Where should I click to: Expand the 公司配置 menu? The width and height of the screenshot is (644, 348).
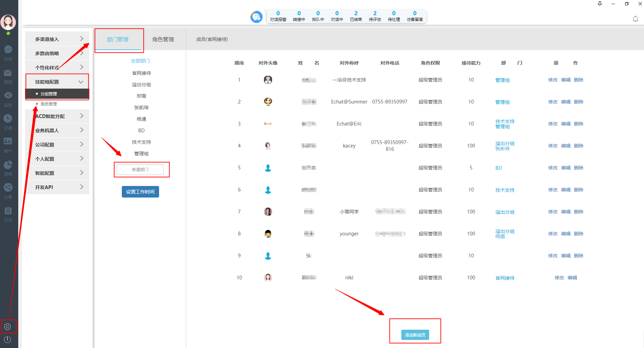[x=57, y=144]
